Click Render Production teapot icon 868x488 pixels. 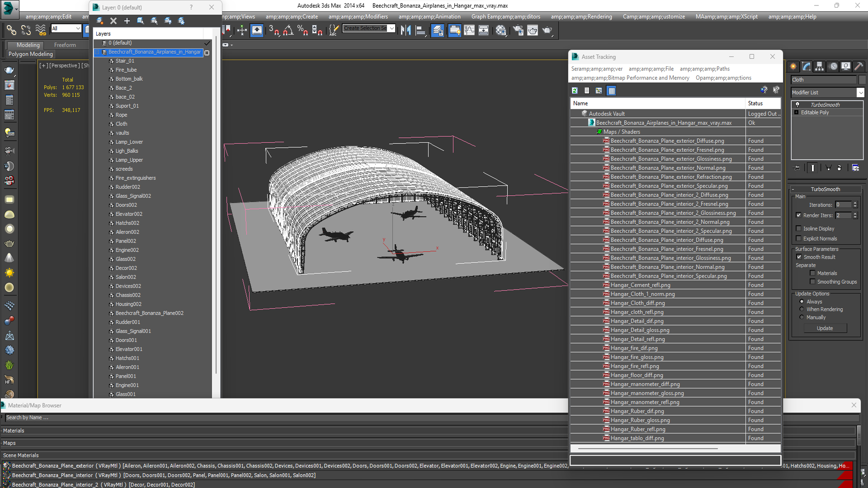(x=547, y=30)
